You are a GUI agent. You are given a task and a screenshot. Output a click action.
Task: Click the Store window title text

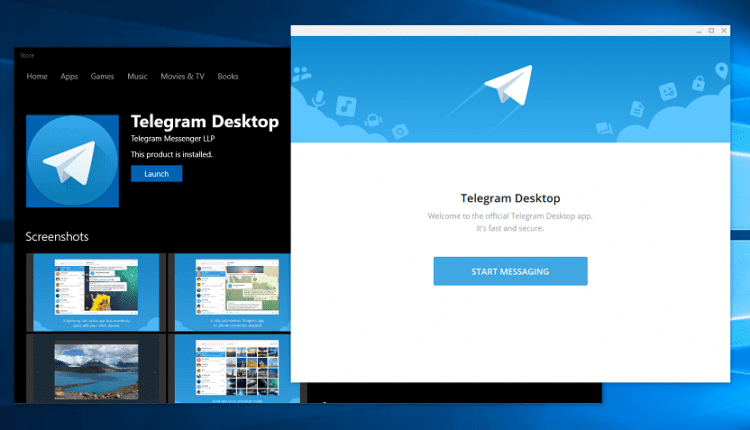tap(27, 55)
